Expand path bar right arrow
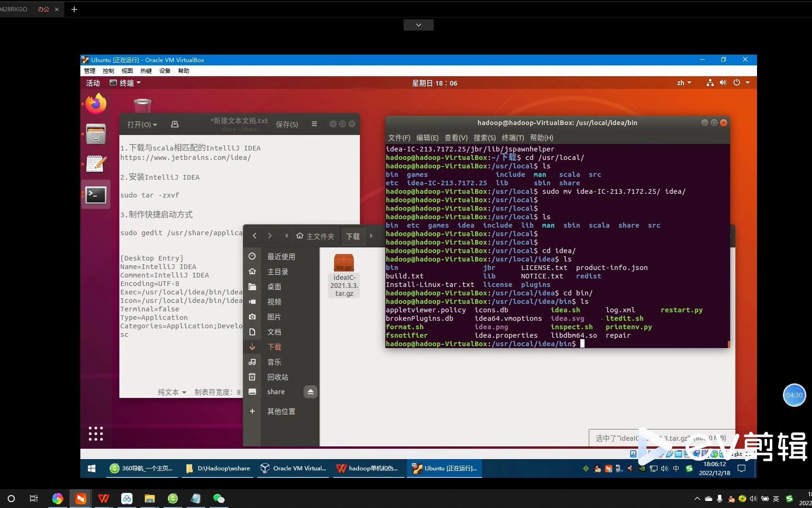812x508 pixels. 371,236
